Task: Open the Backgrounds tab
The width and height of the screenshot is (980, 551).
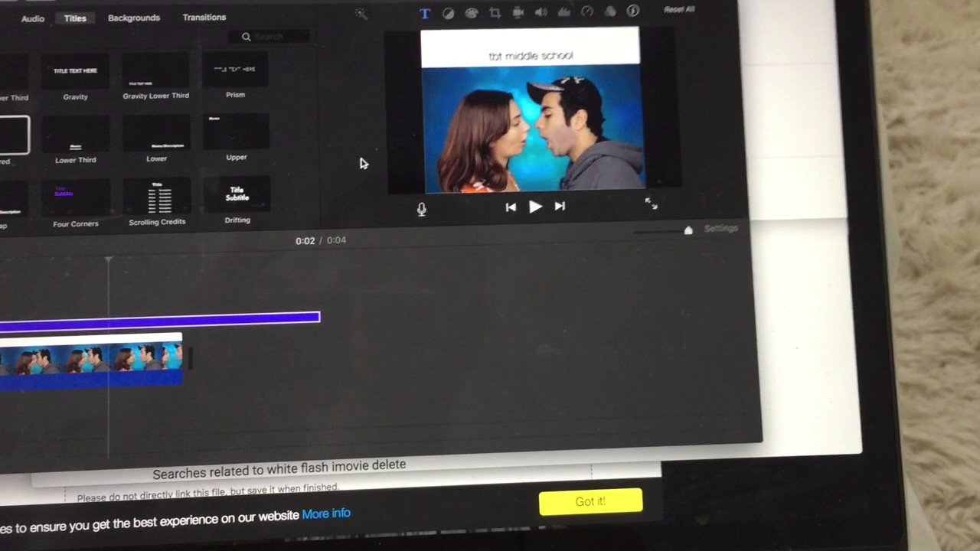Action: click(134, 18)
